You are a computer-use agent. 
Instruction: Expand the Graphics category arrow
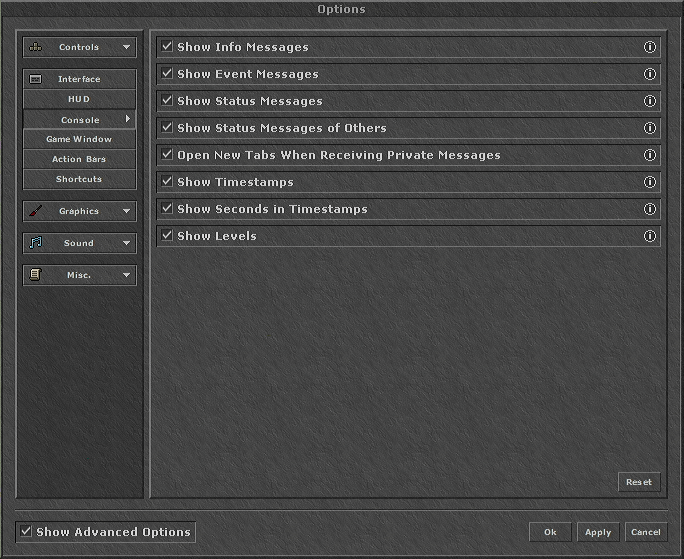127,211
